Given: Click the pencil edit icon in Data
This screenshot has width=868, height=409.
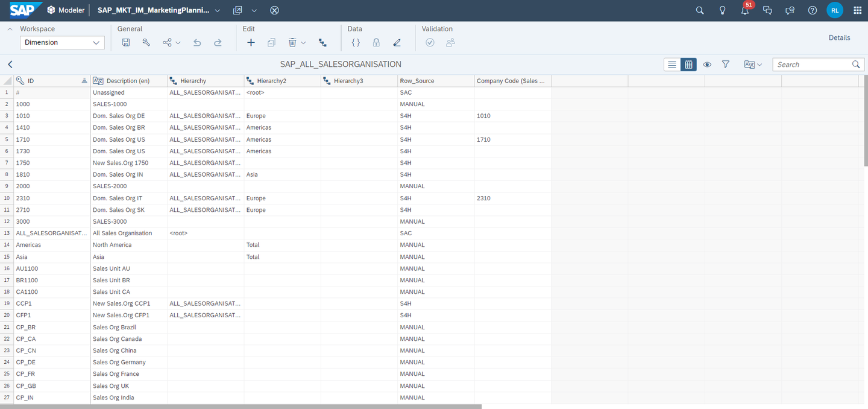Looking at the screenshot, I should click(397, 43).
